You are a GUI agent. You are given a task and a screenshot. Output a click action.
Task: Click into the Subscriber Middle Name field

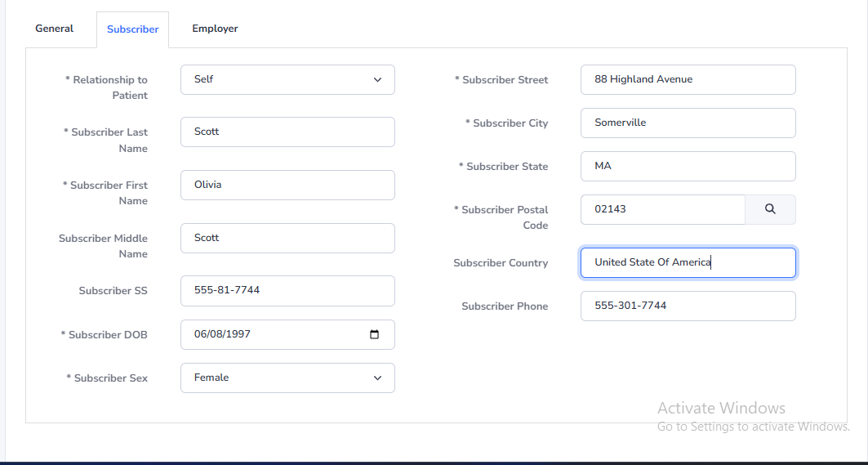[x=287, y=238]
